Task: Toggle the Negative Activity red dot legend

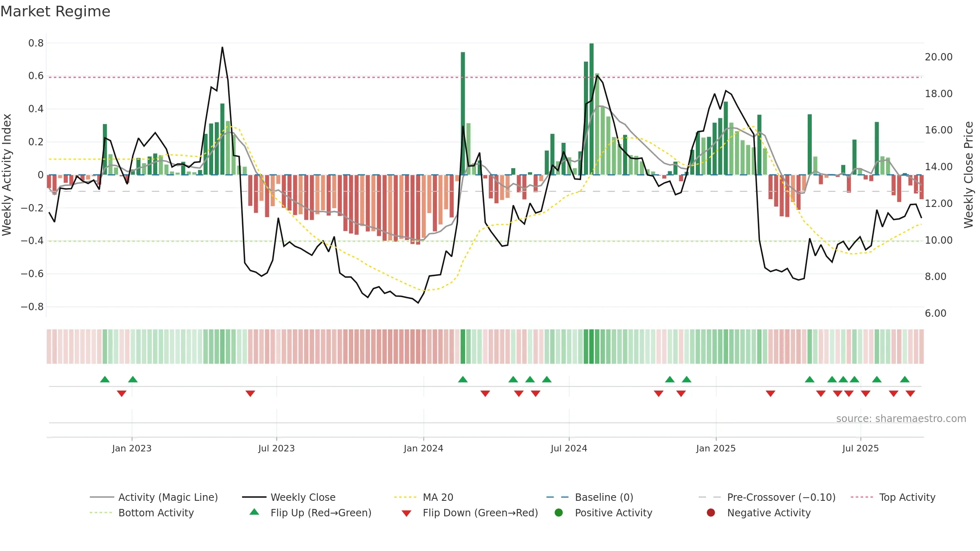Action: pos(759,513)
